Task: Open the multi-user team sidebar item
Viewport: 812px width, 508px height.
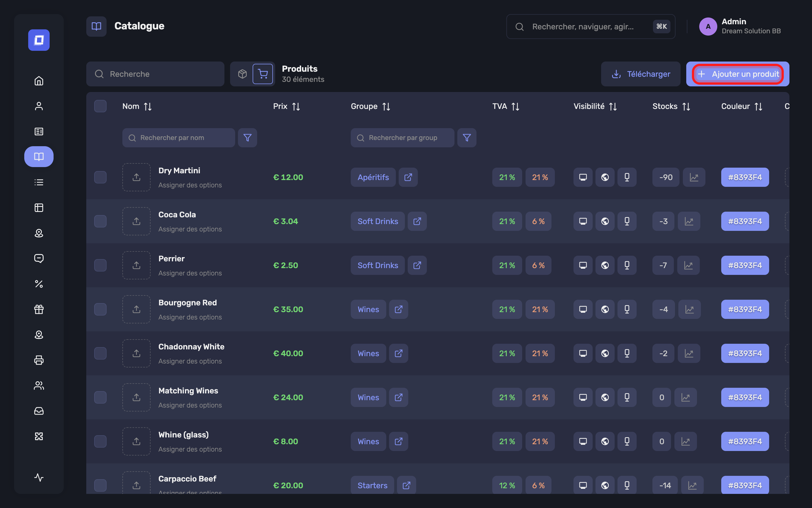Action: 39,385
